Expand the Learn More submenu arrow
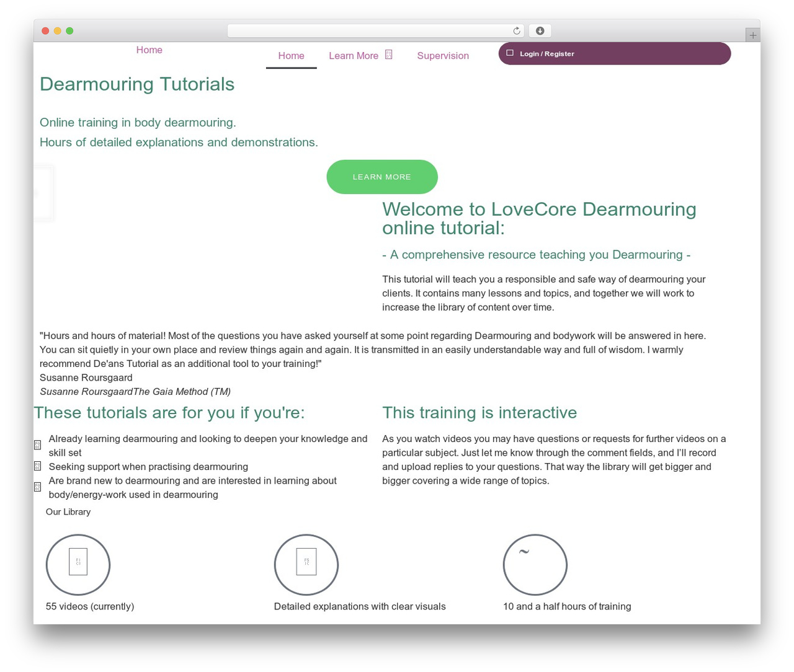 click(389, 55)
